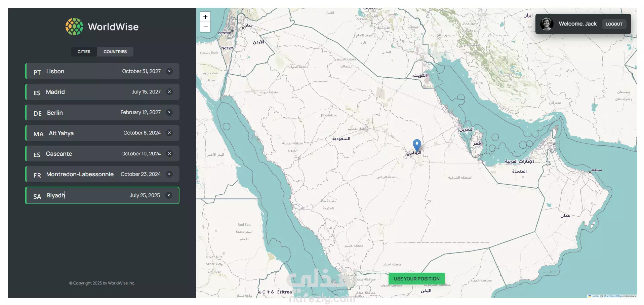Open the Madrid city entry
This screenshot has width=644, height=305.
[x=102, y=92]
